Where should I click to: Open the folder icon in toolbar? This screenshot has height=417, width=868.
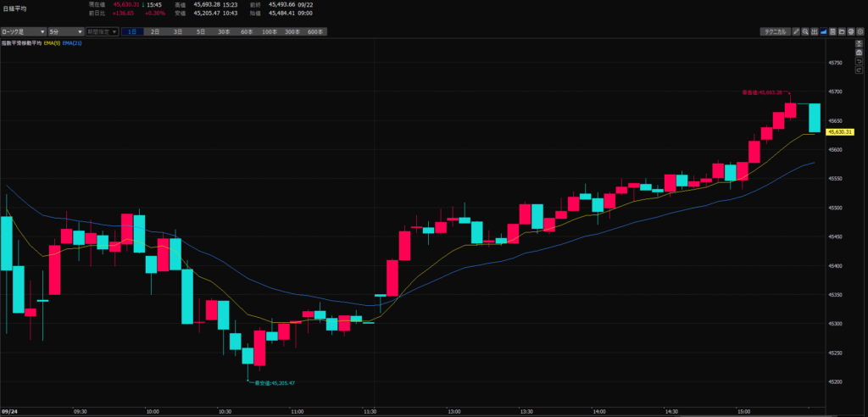843,31
